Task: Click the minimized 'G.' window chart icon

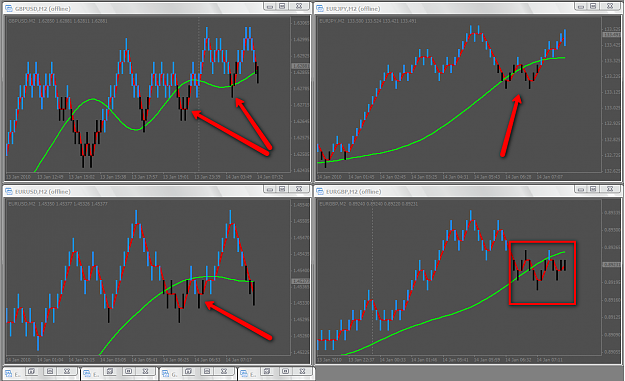Action: [165, 374]
